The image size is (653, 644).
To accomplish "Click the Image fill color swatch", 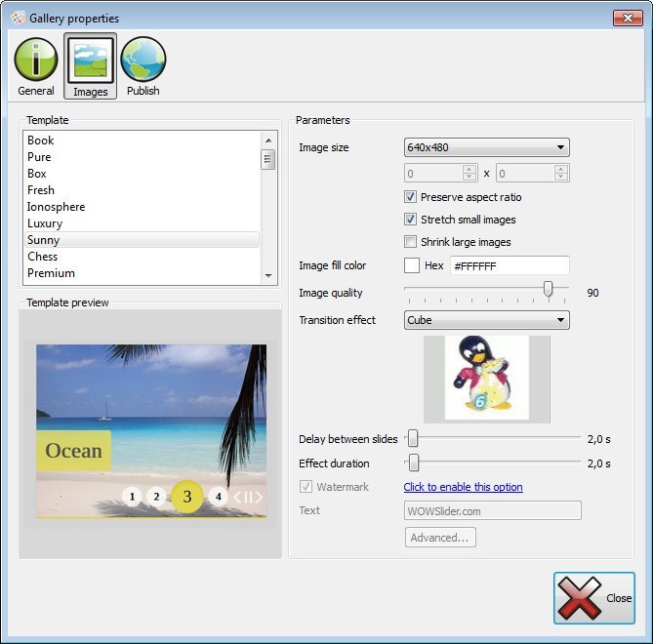I will click(412, 265).
